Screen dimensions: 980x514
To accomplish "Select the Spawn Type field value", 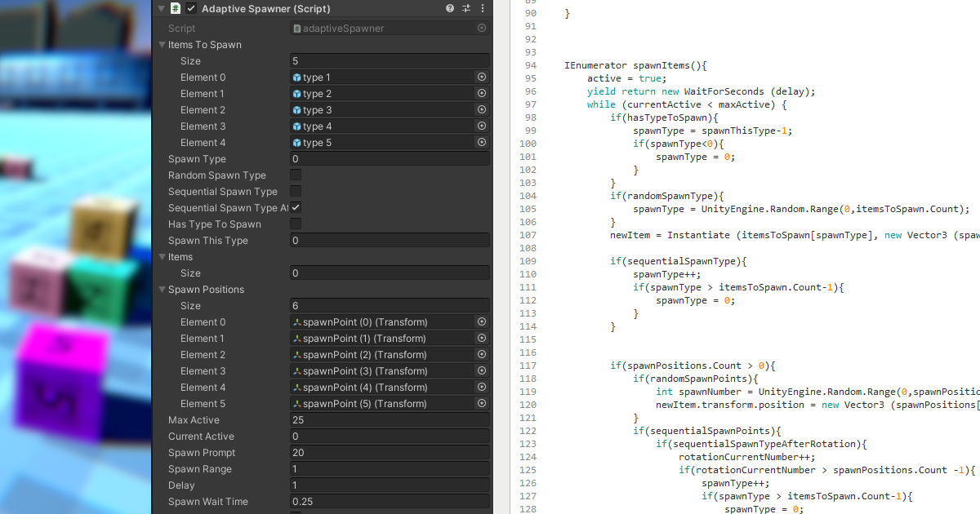I will tap(390, 158).
